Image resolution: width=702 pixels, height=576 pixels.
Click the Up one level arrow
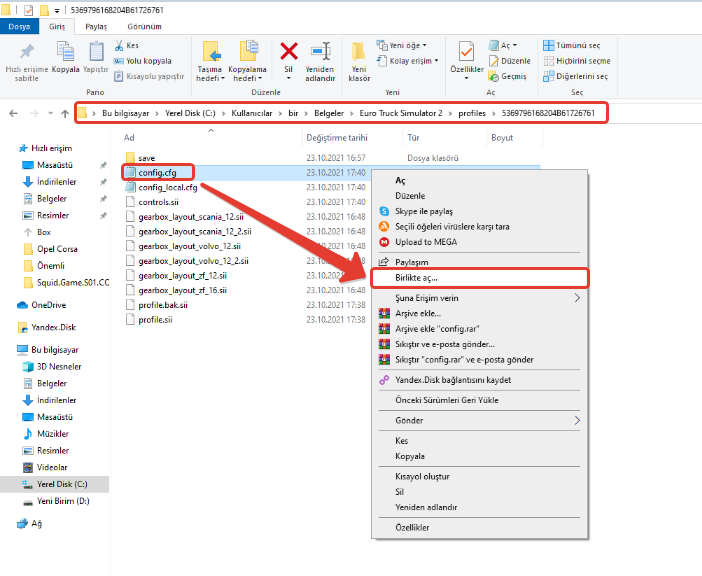click(x=65, y=113)
